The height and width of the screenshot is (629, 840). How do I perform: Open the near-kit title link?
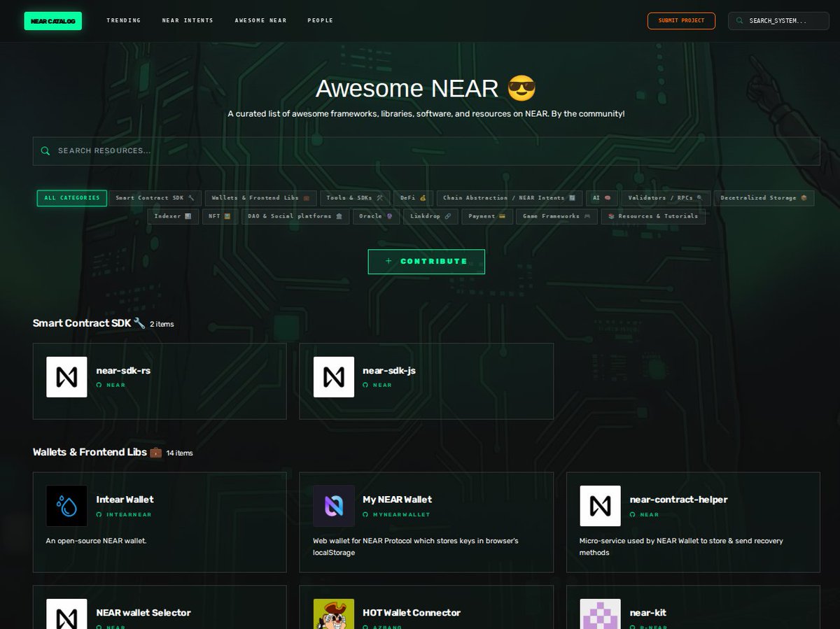coord(648,613)
